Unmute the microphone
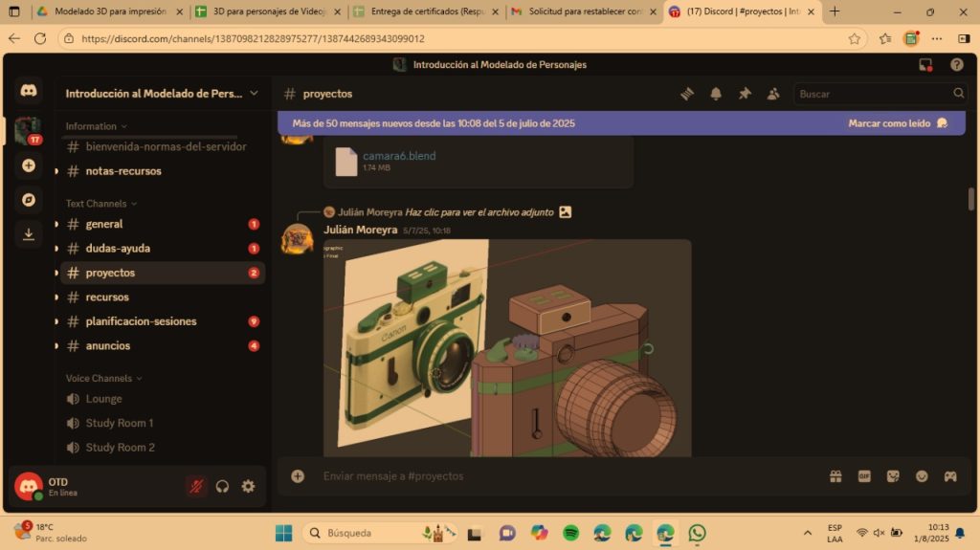This screenshot has height=550, width=980. (196, 486)
